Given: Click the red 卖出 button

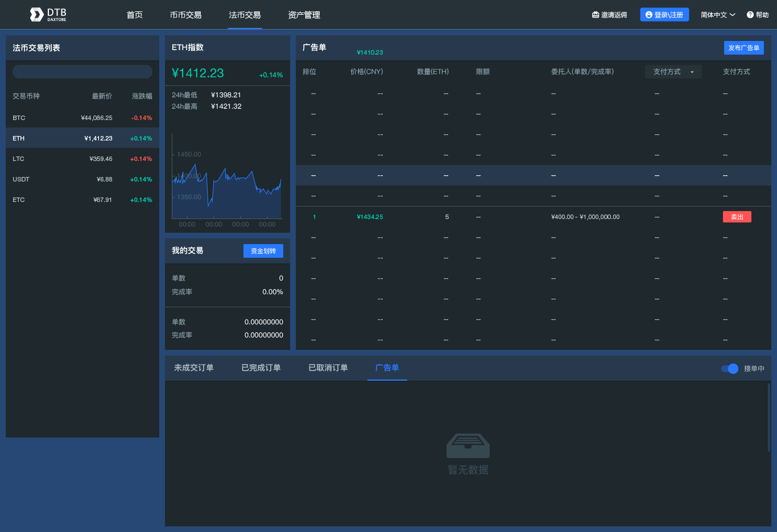Looking at the screenshot, I should click(x=737, y=217).
